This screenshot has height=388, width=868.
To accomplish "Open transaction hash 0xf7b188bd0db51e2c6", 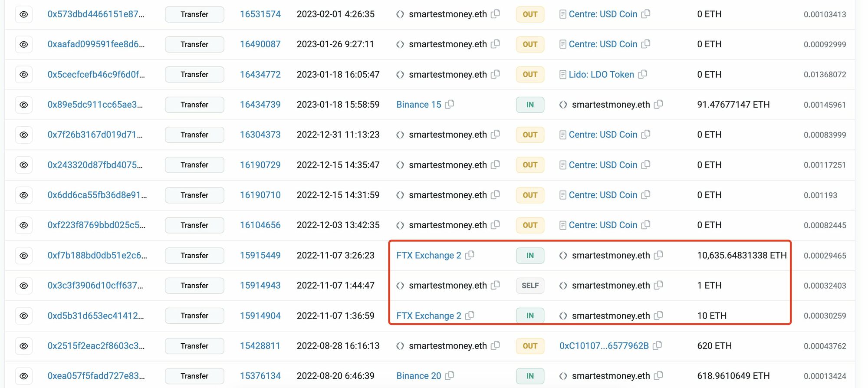I will coord(97,256).
